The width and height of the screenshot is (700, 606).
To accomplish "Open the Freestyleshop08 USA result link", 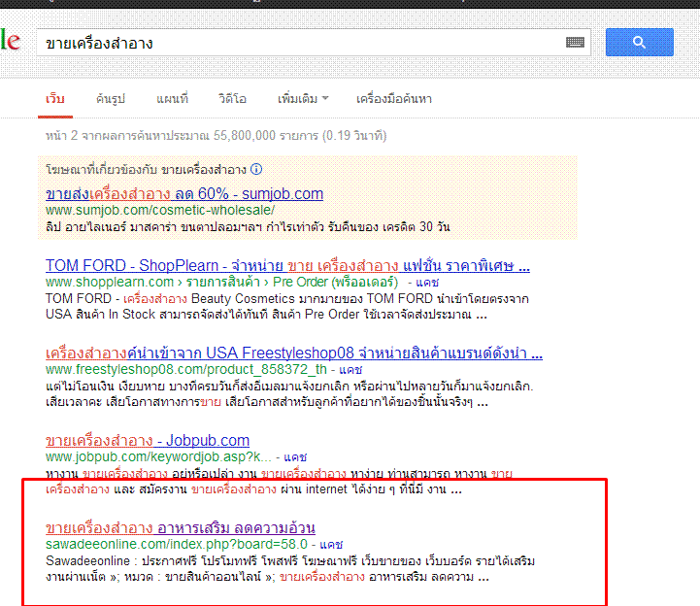I will tap(294, 353).
